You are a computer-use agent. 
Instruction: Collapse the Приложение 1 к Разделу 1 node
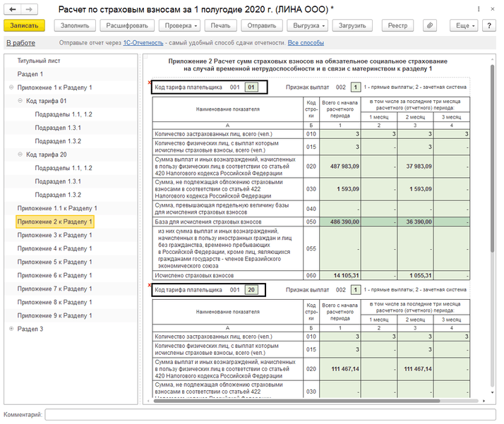pos(11,87)
